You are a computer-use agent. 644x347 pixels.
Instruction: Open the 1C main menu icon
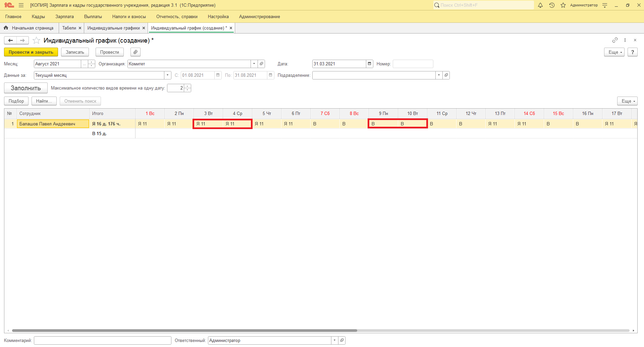[9, 5]
